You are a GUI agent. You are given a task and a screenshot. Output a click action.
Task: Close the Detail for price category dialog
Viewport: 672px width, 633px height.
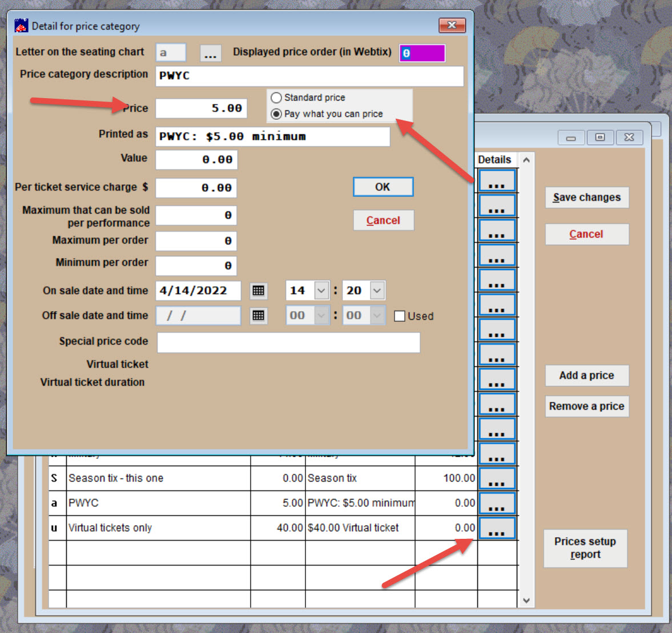pyautogui.click(x=452, y=25)
